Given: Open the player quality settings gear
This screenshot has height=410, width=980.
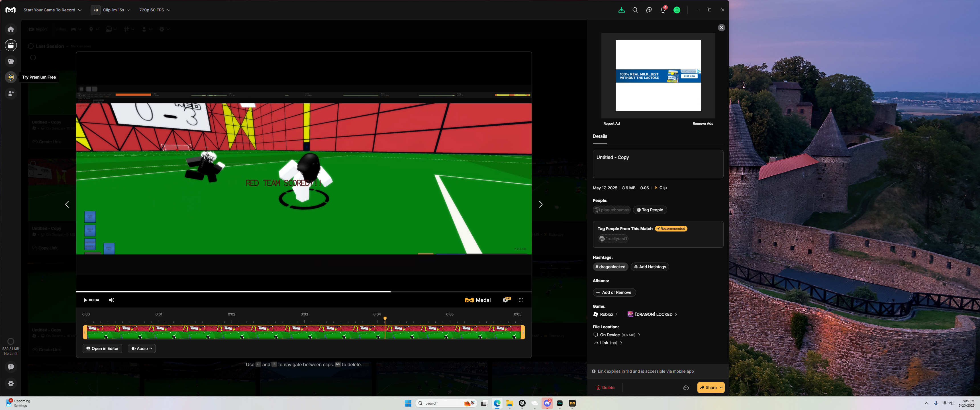Looking at the screenshot, I should (x=506, y=300).
